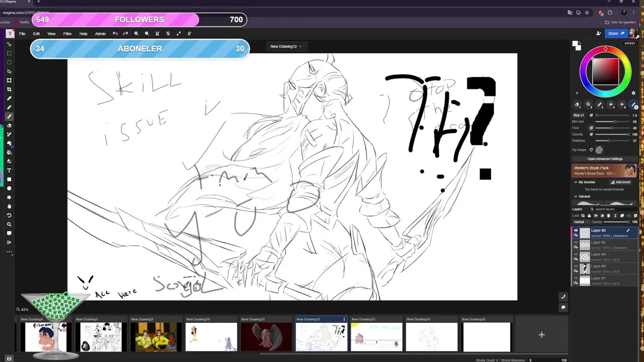644x362 pixels.
Task: Collapse General brushes section
Action: [x=576, y=197]
